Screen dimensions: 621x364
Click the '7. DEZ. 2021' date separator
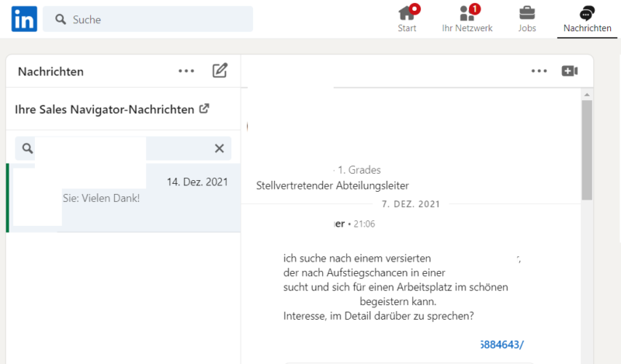pyautogui.click(x=411, y=204)
